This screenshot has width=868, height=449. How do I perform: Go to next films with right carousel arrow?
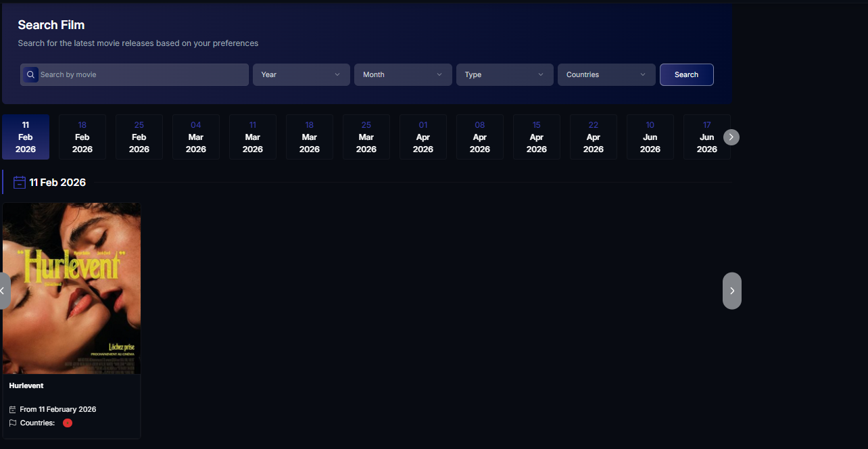(x=732, y=291)
